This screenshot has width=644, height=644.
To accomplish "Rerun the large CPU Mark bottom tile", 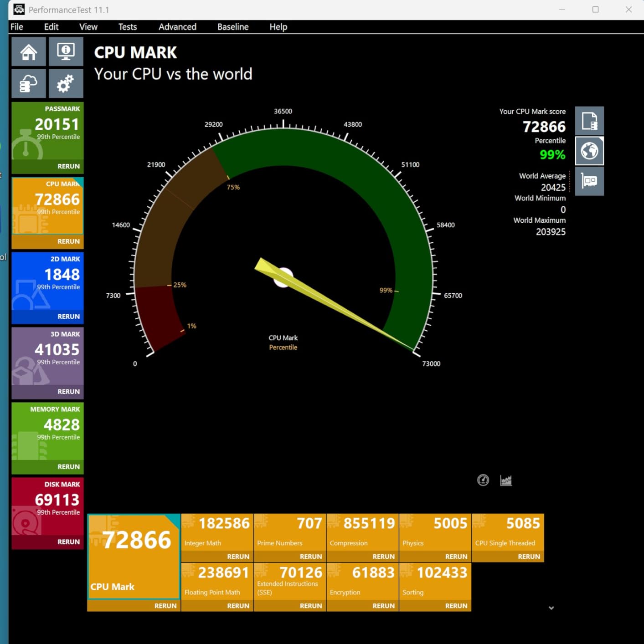I will (x=165, y=606).
